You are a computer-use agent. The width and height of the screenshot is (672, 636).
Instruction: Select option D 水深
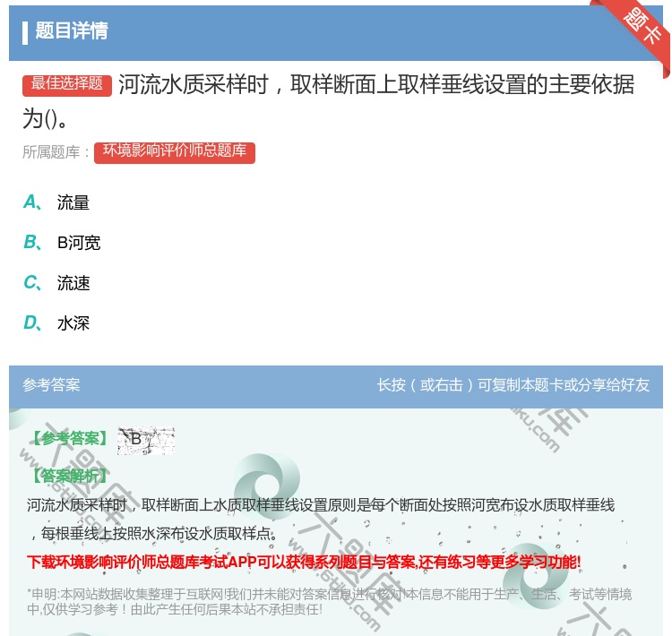pos(56,323)
